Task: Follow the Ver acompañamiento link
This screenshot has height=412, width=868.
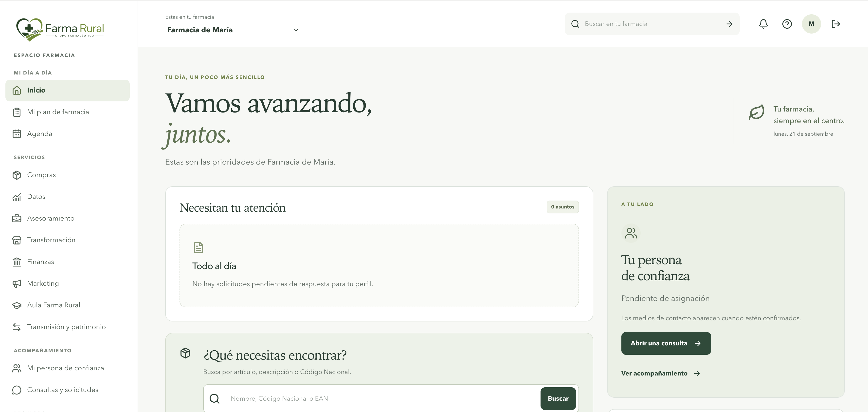Action: pyautogui.click(x=660, y=373)
